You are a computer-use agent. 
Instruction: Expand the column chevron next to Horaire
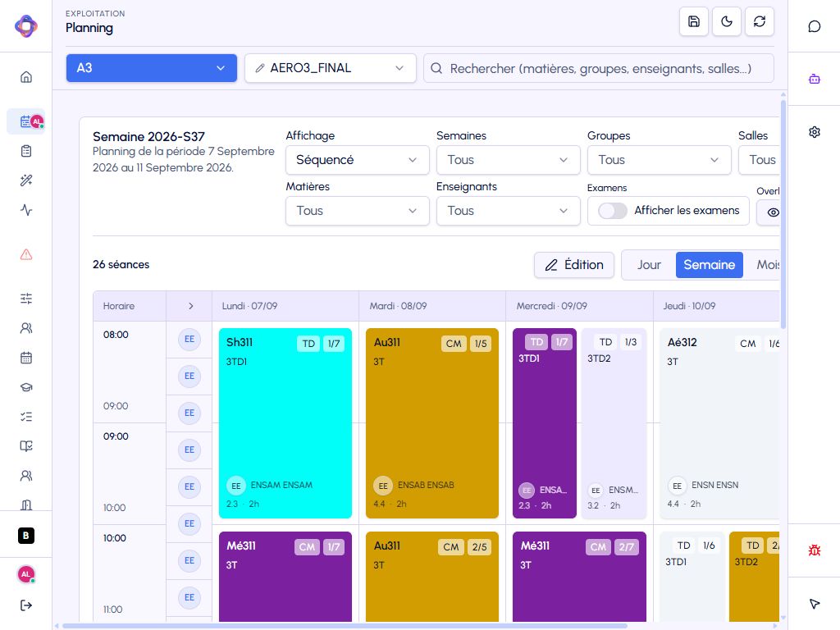tap(190, 306)
